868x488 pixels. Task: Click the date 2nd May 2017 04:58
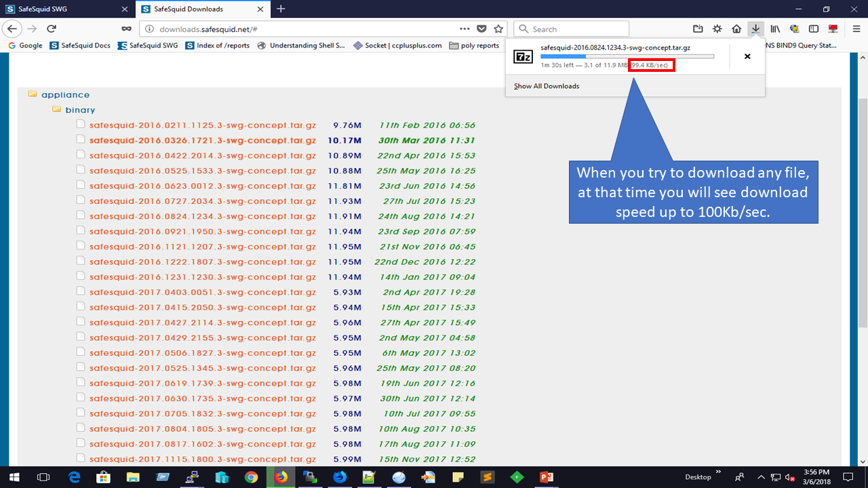pyautogui.click(x=427, y=338)
